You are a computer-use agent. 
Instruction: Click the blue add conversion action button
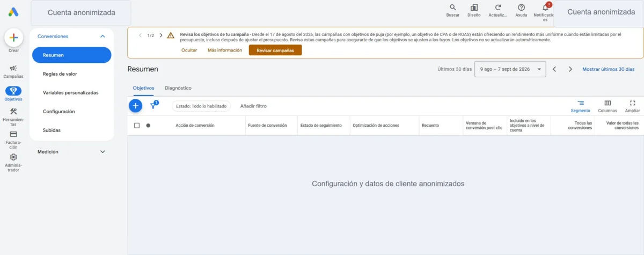pyautogui.click(x=136, y=106)
